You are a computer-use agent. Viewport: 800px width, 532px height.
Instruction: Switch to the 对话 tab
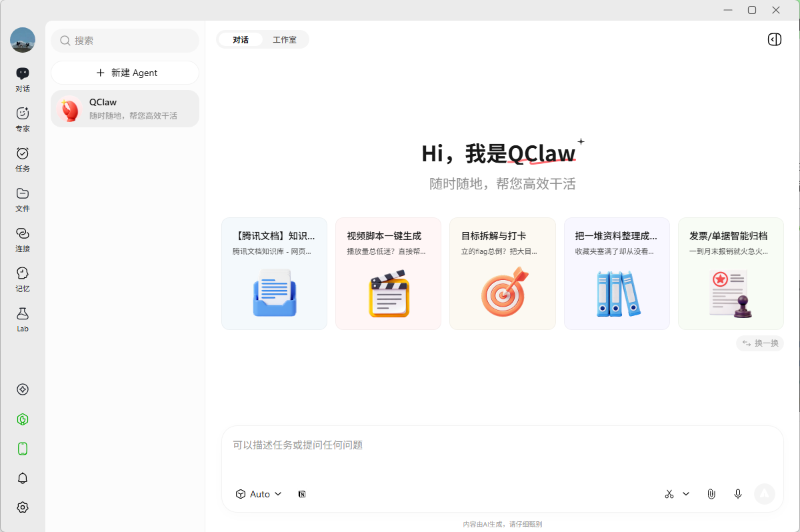(x=241, y=39)
